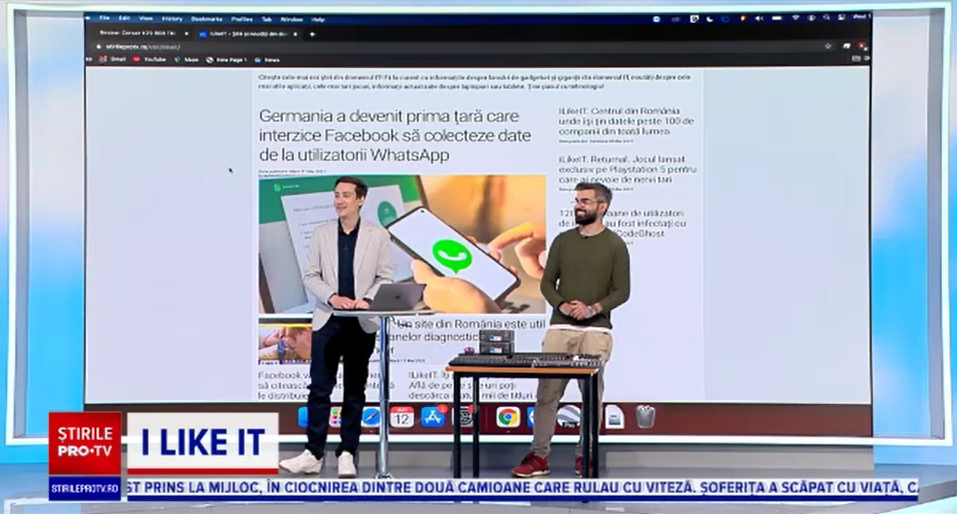Switch to the first browser tab

(130, 34)
